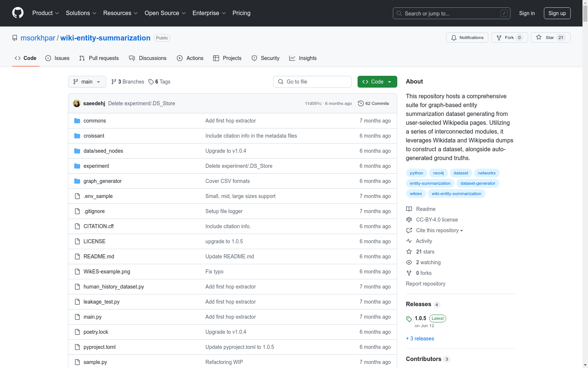
Task: Expand Cite this repository dropdown
Action: click(440, 230)
